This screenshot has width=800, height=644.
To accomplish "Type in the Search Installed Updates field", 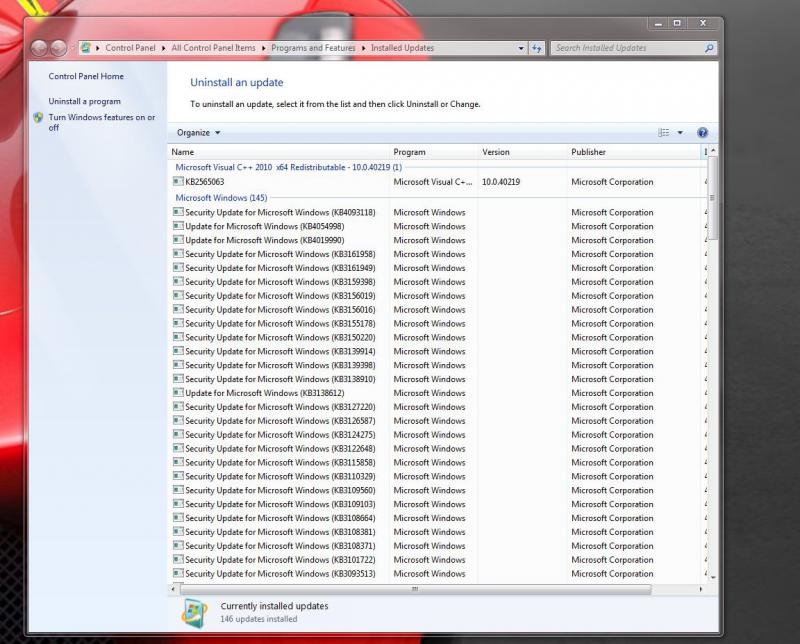I will coord(625,48).
